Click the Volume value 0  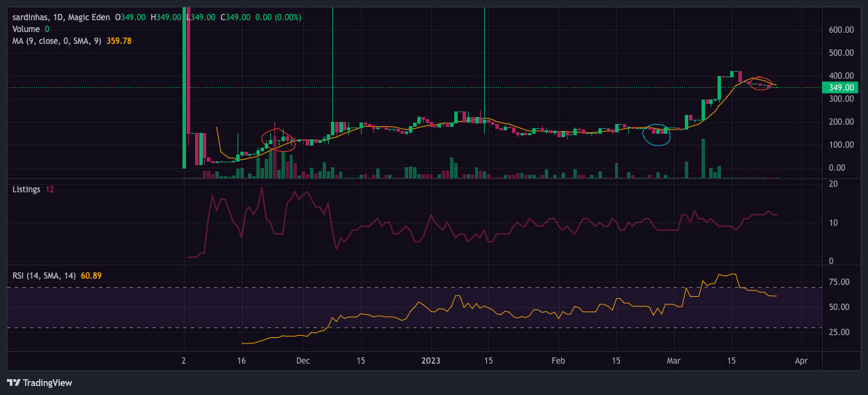point(47,29)
